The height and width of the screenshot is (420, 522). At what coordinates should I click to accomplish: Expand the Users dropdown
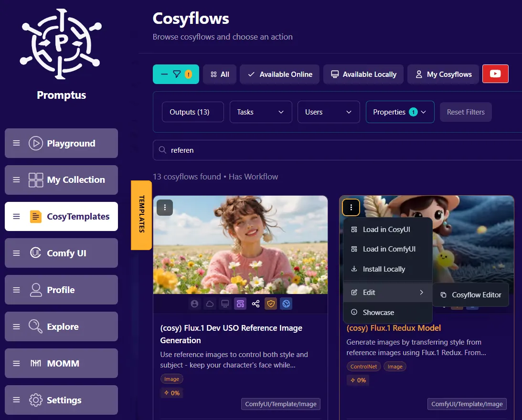329,112
